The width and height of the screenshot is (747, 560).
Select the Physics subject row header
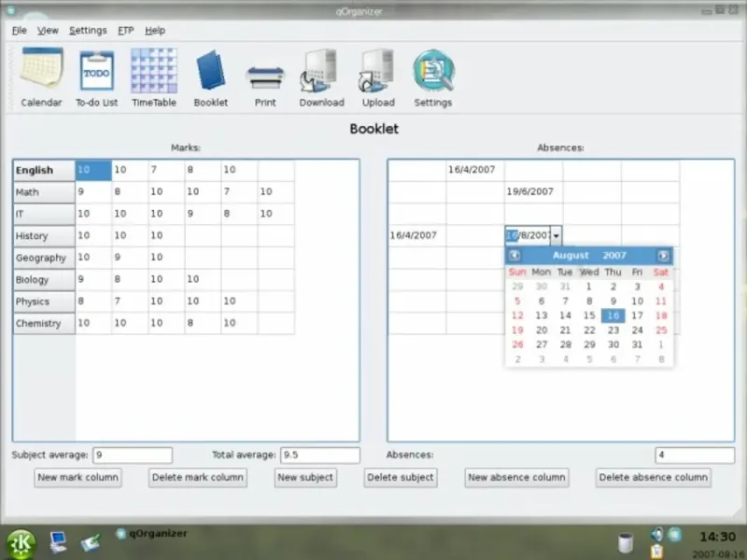tap(44, 301)
